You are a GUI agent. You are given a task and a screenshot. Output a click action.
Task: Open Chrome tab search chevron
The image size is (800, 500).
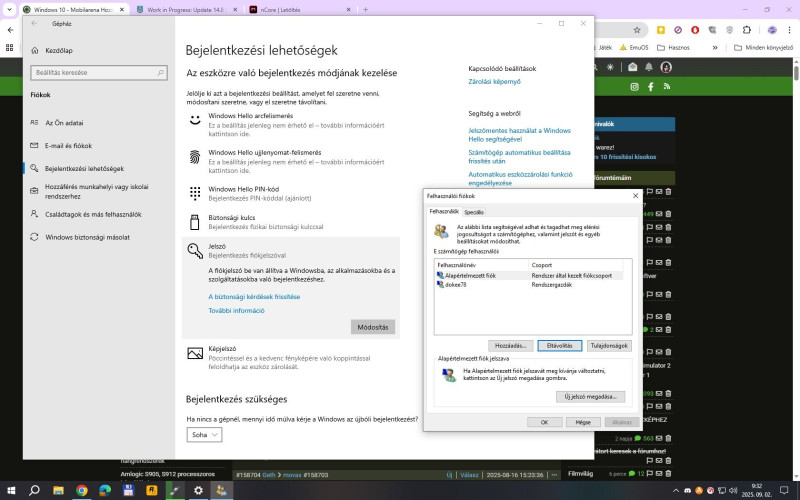[9, 9]
